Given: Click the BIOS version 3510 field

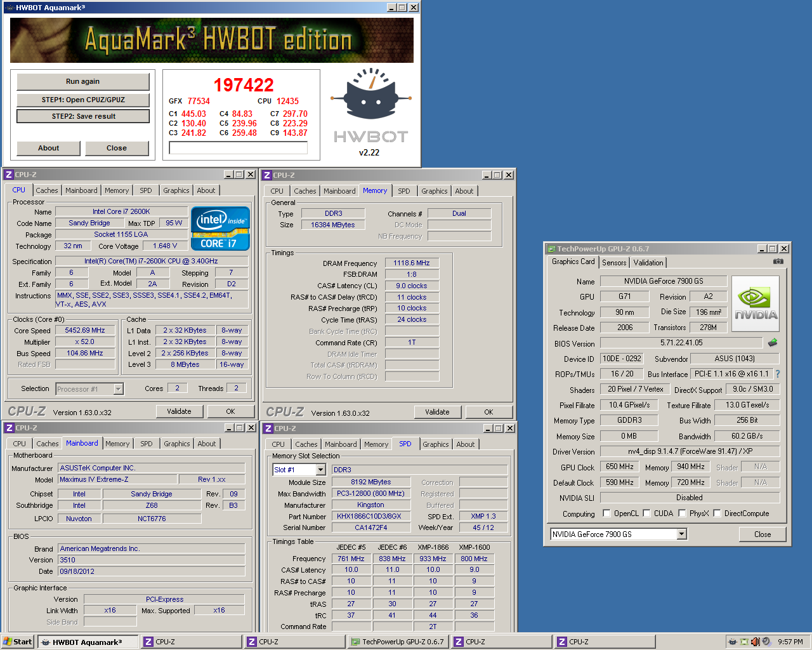Looking at the screenshot, I should [152, 560].
